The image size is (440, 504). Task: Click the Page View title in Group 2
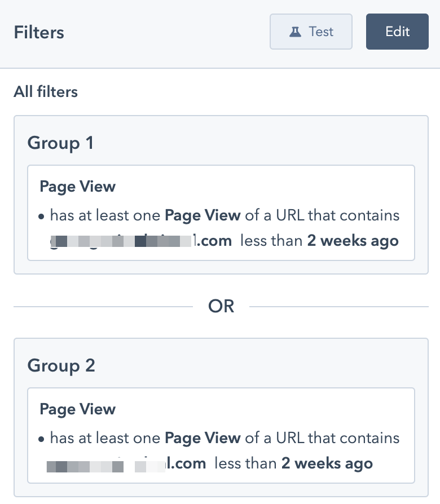[x=77, y=409]
